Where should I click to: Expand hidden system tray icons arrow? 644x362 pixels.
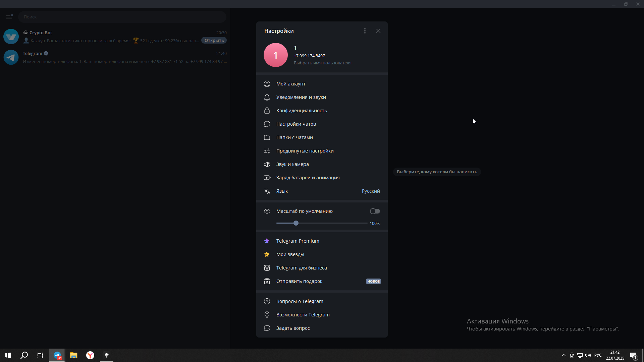tap(564, 355)
